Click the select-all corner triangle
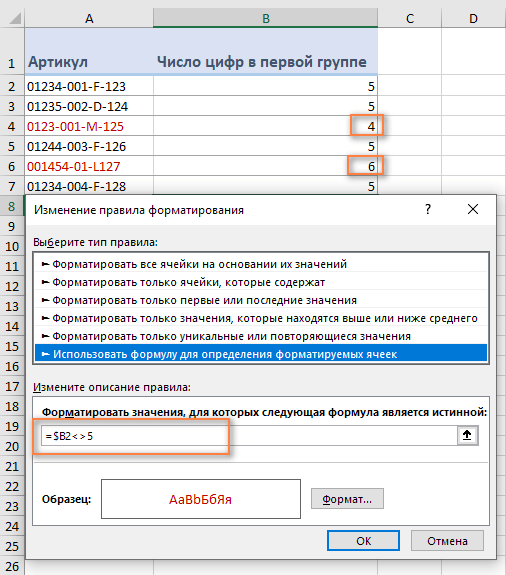Image resolution: width=506 pixels, height=575 pixels. 15,18
